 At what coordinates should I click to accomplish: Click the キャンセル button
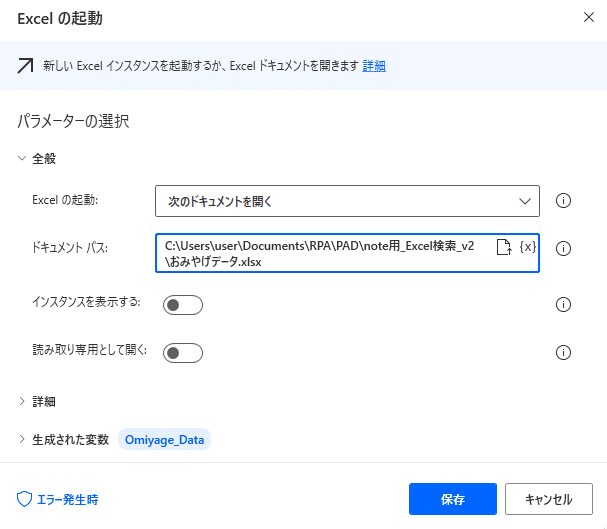point(549,499)
